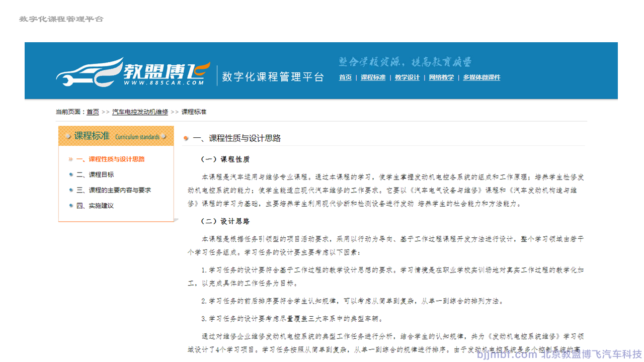This screenshot has height=362, width=644.
Task: Go to 教学设计 in the top navigation
Action: (407, 77)
